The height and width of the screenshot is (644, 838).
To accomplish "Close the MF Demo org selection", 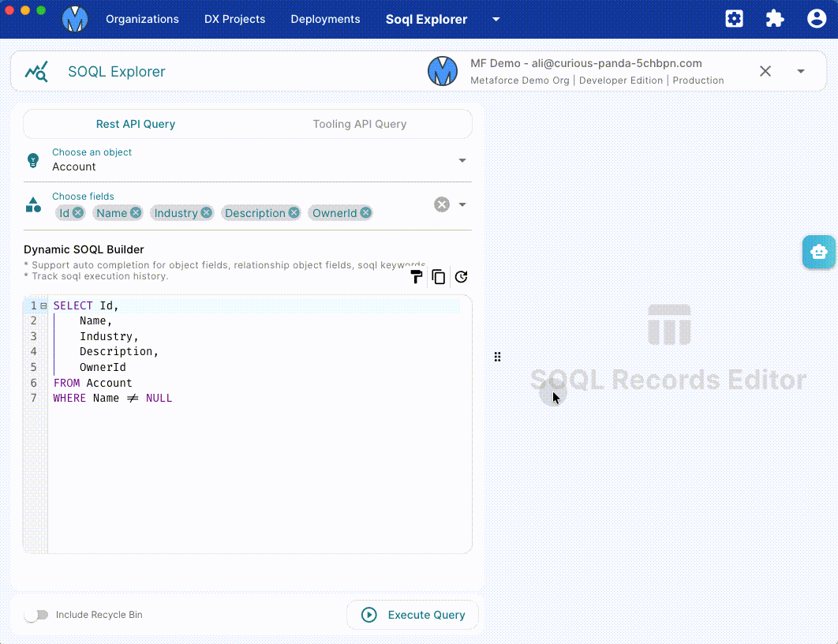I will pos(765,71).
